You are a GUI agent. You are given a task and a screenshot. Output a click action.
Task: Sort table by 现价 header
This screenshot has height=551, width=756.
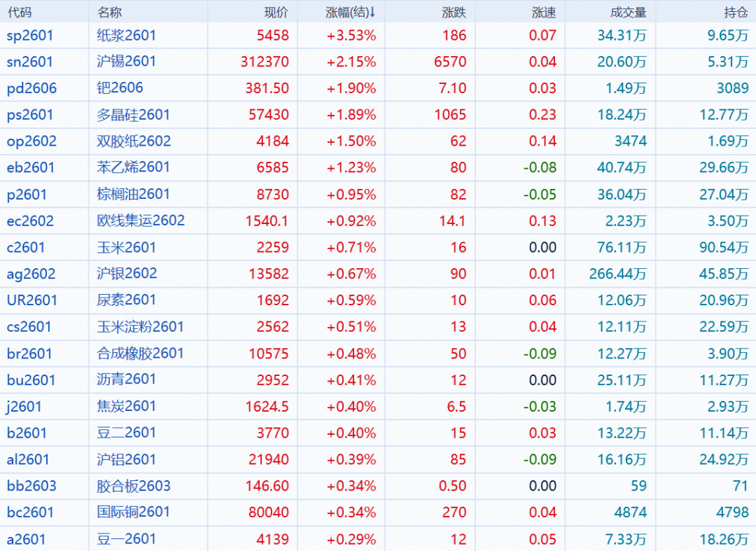coord(276,12)
